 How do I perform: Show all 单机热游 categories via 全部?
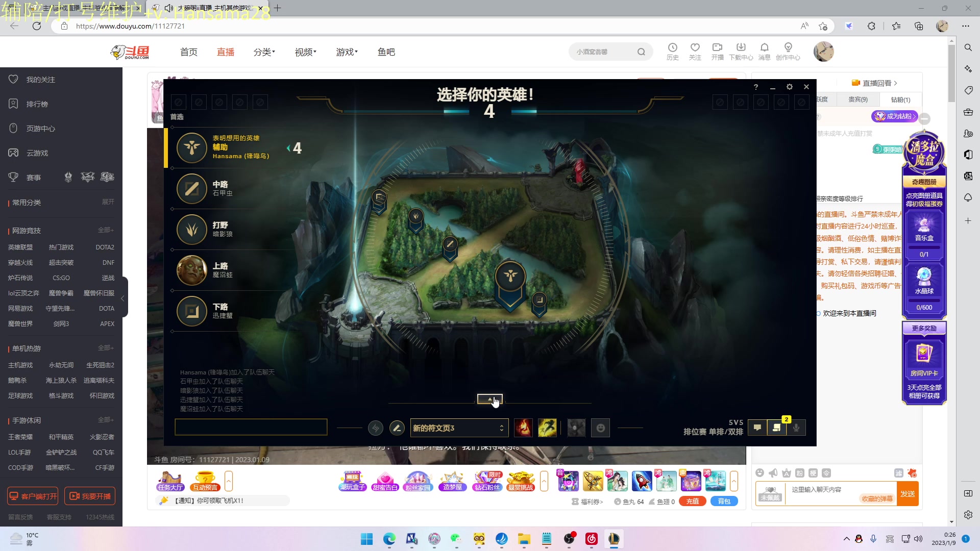106,348
